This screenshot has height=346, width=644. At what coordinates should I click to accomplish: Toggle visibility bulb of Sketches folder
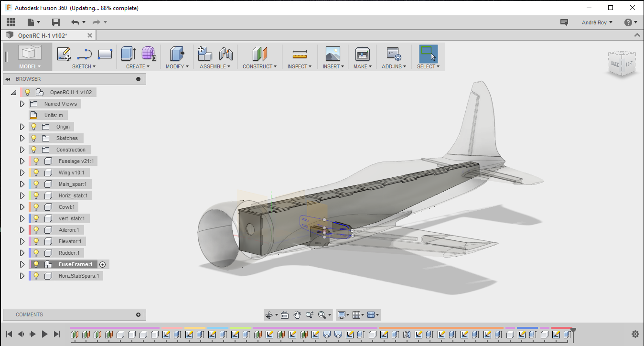coord(33,138)
